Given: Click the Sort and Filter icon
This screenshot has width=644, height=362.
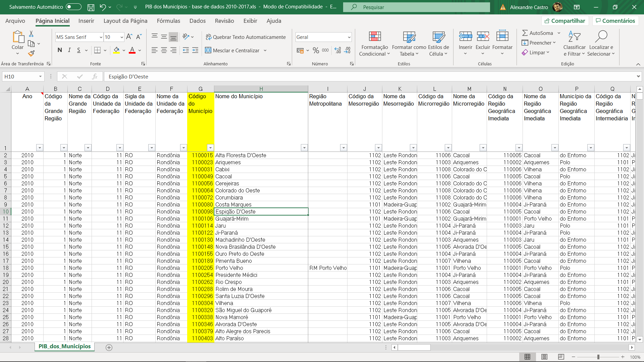Looking at the screenshot, I should tap(574, 37).
